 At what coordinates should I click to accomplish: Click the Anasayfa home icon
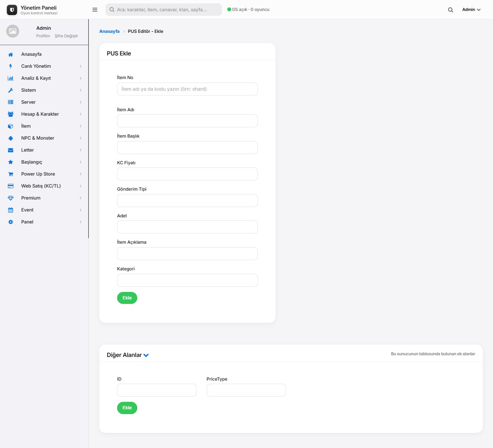click(11, 54)
